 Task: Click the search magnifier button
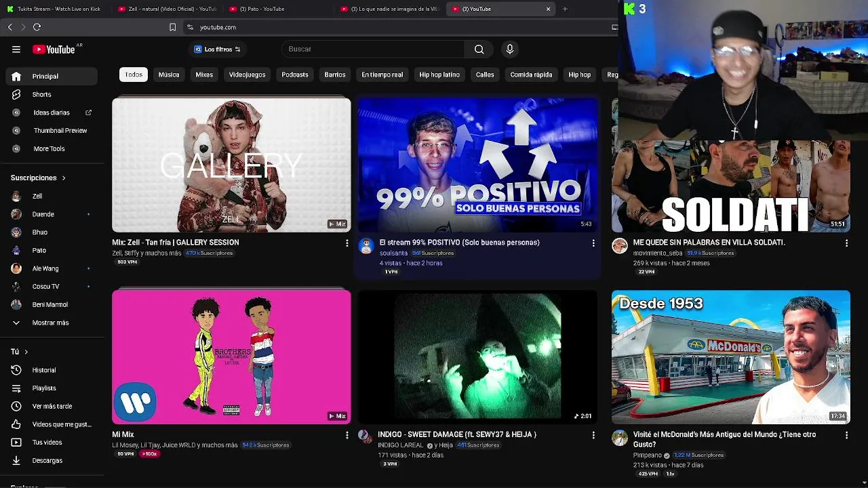coord(479,49)
